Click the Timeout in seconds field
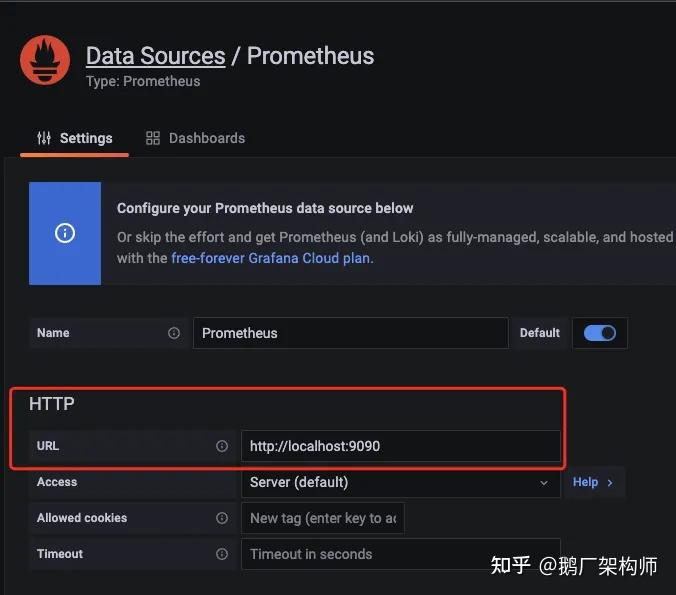Viewport: 676px width, 595px height. 401,554
